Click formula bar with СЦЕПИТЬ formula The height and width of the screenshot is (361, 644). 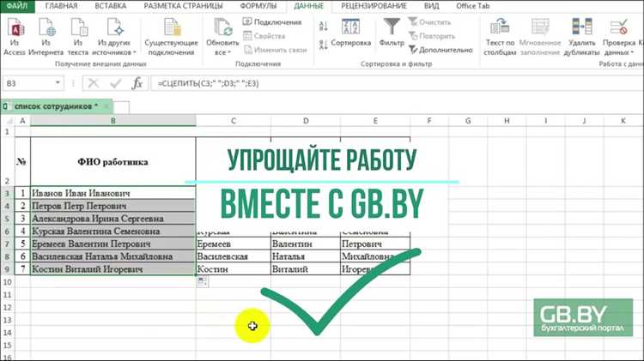pos(397,83)
